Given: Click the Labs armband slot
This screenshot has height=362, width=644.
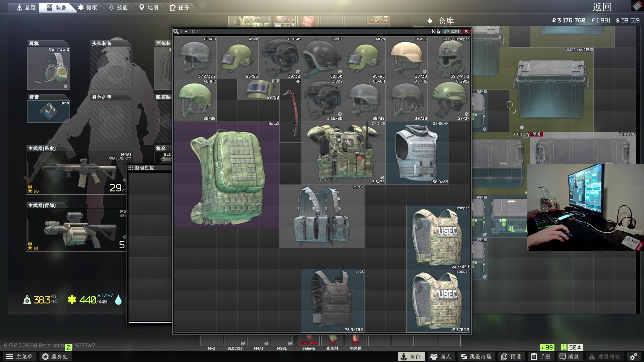Looking at the screenshot, I should [49, 112].
